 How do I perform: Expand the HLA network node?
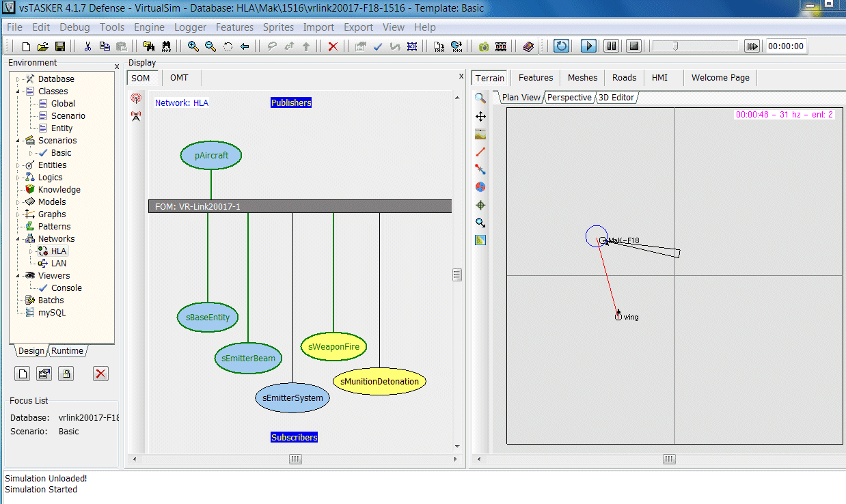(30, 251)
